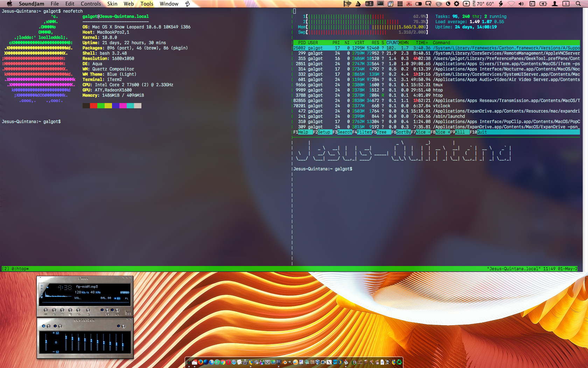Adjust the equalizer preamp slider
588x368 pixels.
(x=46, y=342)
